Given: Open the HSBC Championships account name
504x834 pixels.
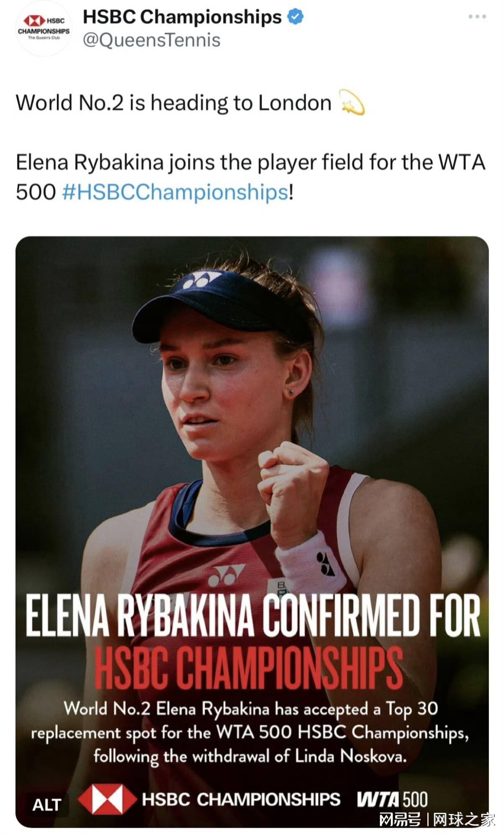Looking at the screenshot, I should pyautogui.click(x=182, y=17).
